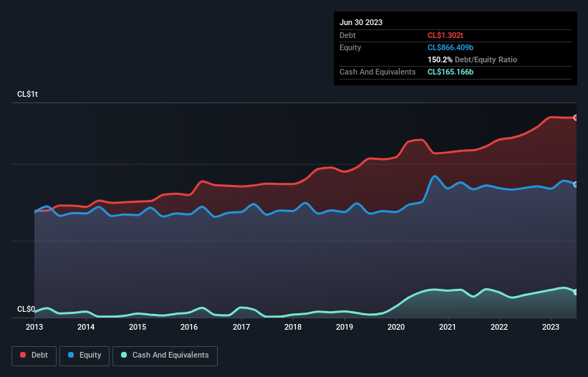Toggle the Equity series legend button

pos(85,355)
